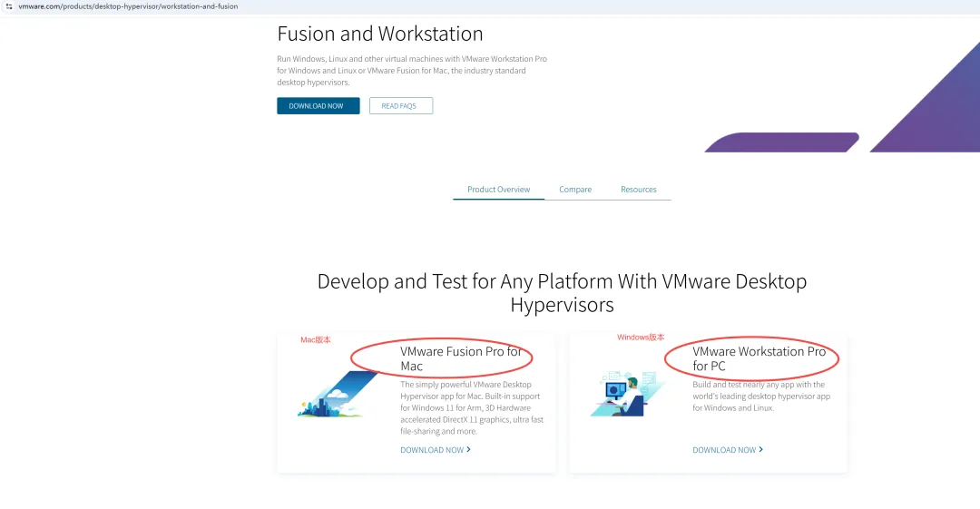
Task: Click the 'Run Windows, Linux and other' description
Action: click(412, 70)
